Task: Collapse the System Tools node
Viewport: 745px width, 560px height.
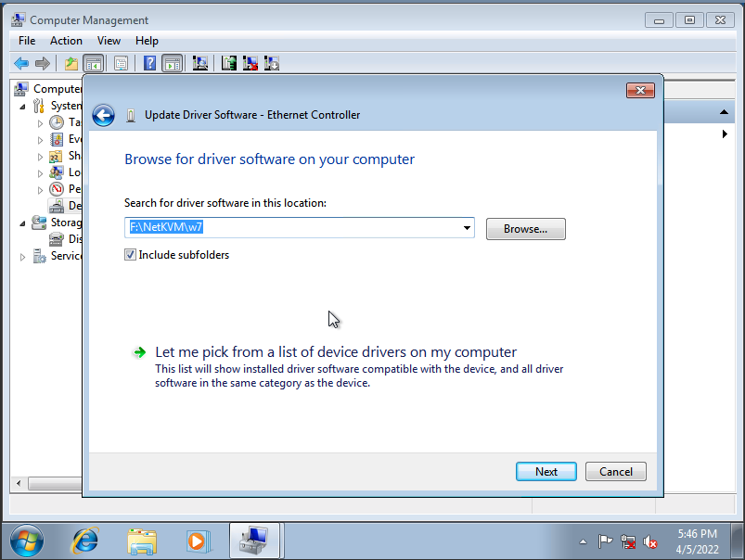Action: click(21, 105)
